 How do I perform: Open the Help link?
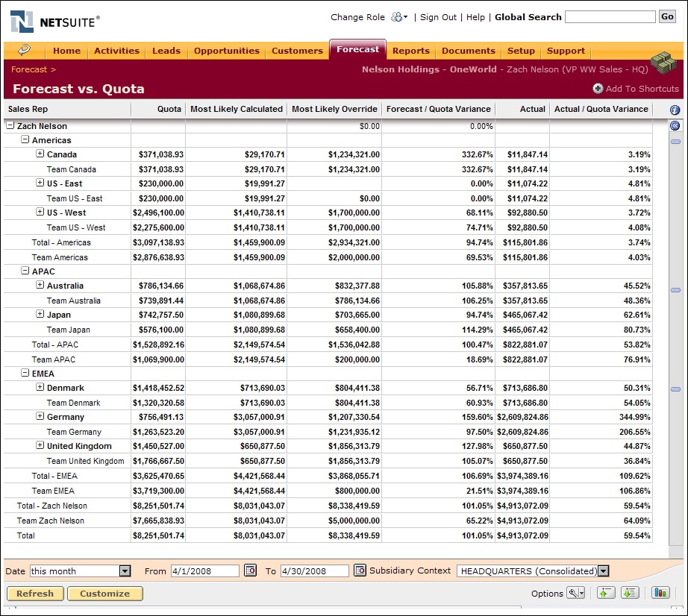tap(475, 17)
